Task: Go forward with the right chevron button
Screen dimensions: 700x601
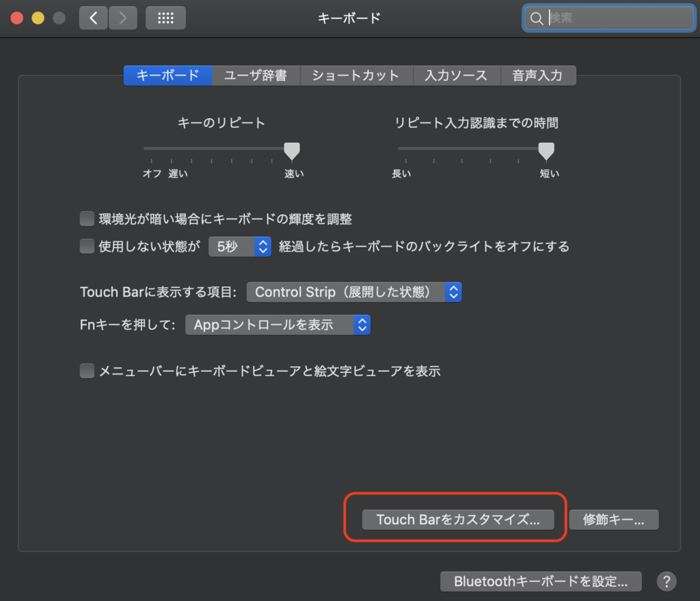Action: [x=123, y=18]
